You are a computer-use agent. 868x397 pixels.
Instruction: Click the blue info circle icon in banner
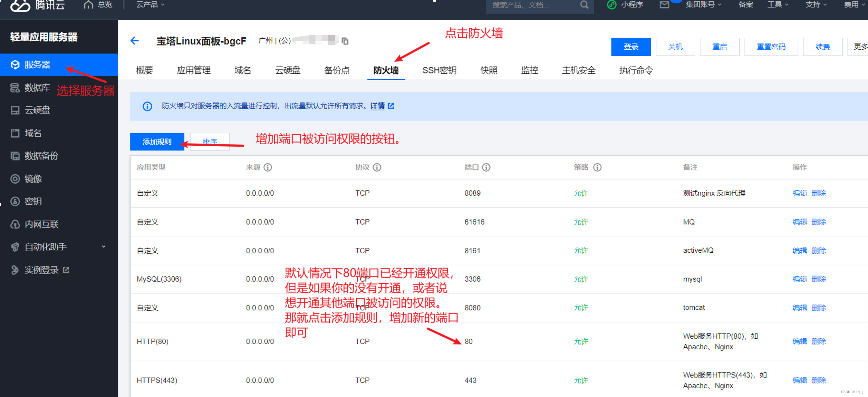tap(147, 106)
